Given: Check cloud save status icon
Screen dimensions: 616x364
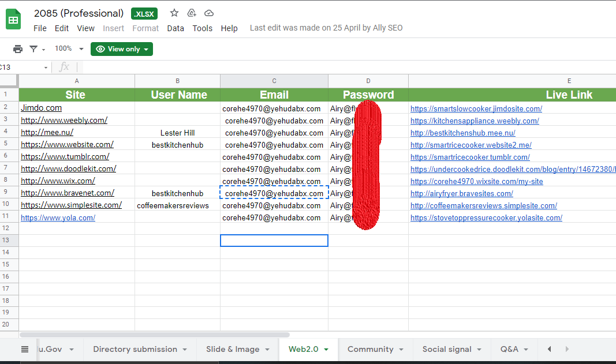Looking at the screenshot, I should (x=208, y=12).
